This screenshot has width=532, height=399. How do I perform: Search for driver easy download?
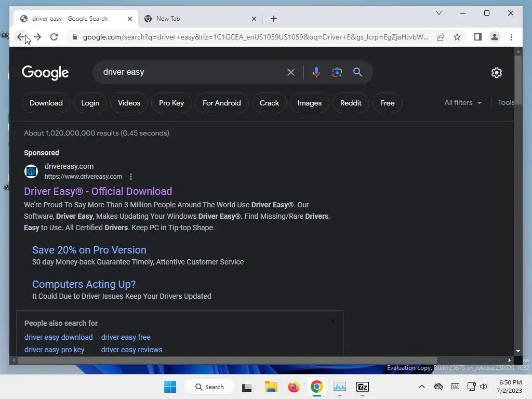58,337
